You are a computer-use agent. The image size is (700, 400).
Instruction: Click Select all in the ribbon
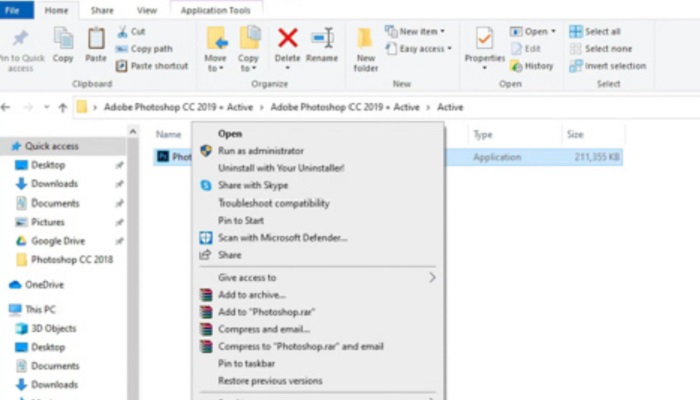point(595,32)
